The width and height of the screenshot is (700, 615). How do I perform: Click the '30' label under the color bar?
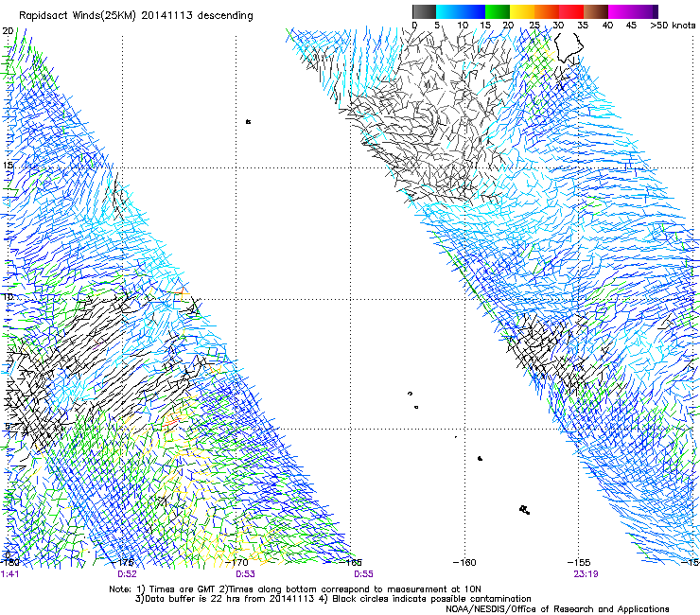pos(558,26)
